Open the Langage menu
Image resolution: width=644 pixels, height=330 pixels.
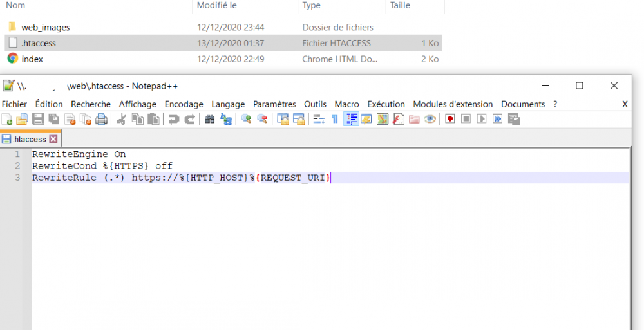click(x=228, y=104)
